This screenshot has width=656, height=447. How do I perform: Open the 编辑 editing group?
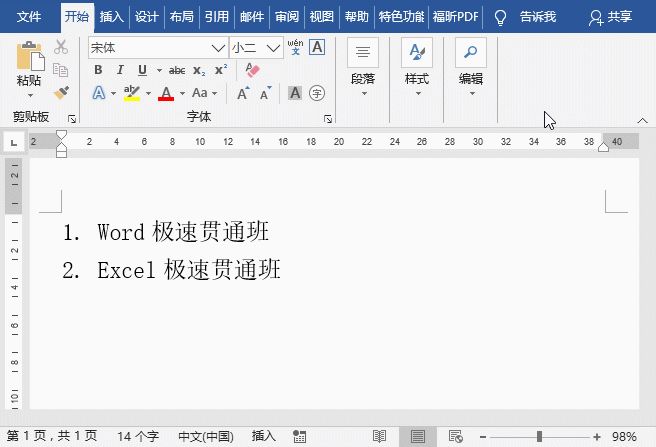coord(471,67)
